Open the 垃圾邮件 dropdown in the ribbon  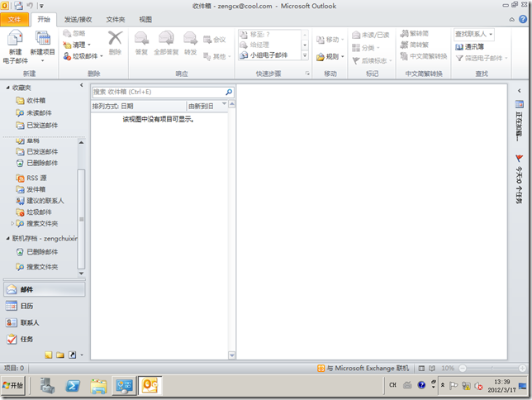[x=83, y=57]
